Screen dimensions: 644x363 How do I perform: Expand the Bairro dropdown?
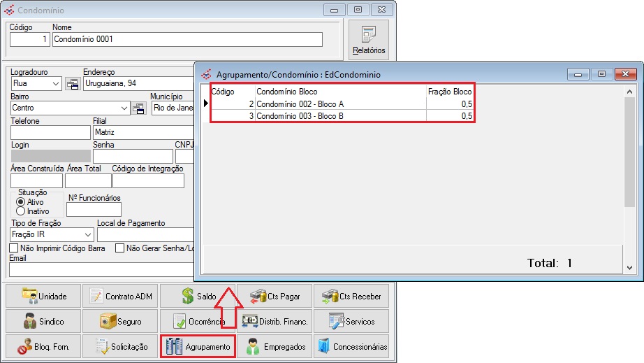pos(125,108)
